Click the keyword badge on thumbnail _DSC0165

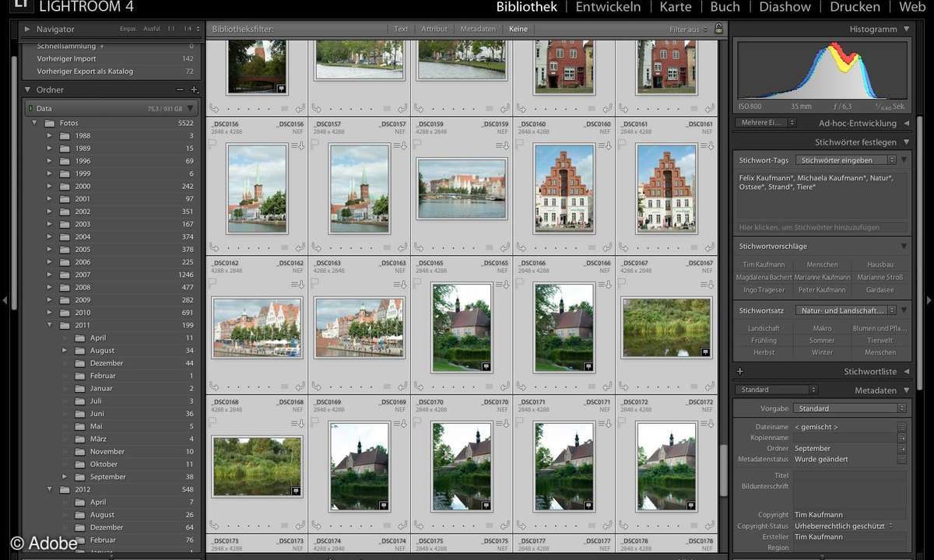pyautogui.click(x=486, y=366)
